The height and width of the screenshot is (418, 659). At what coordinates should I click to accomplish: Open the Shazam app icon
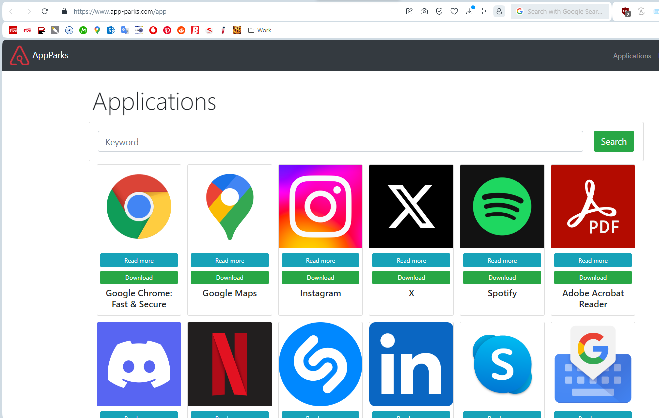click(320, 364)
